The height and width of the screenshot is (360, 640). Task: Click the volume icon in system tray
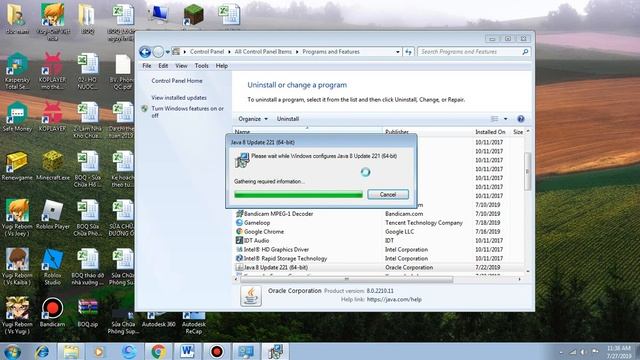(x=584, y=352)
